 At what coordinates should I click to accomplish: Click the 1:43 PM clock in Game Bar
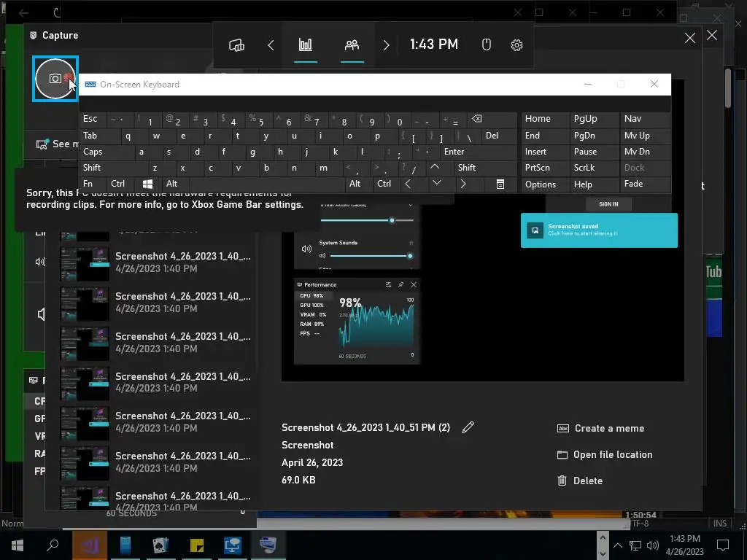433,44
